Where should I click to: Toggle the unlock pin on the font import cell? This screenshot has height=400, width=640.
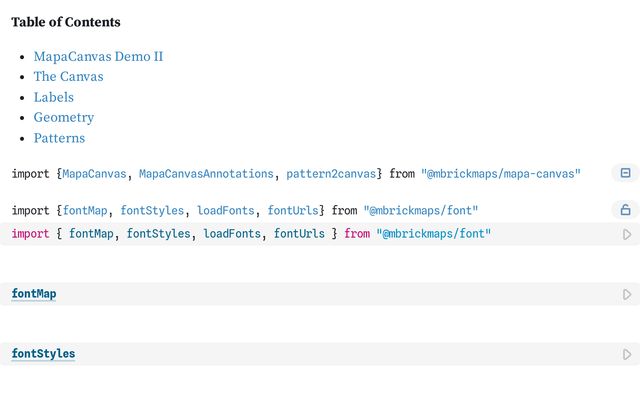click(x=625, y=210)
